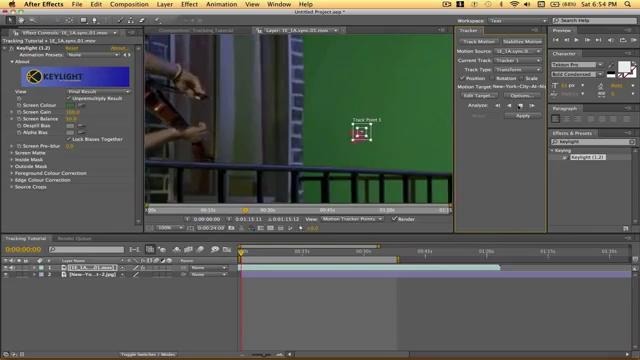Jump to first frame in Preview panel
The height and width of the screenshot is (360, 640).
(x=556, y=40)
